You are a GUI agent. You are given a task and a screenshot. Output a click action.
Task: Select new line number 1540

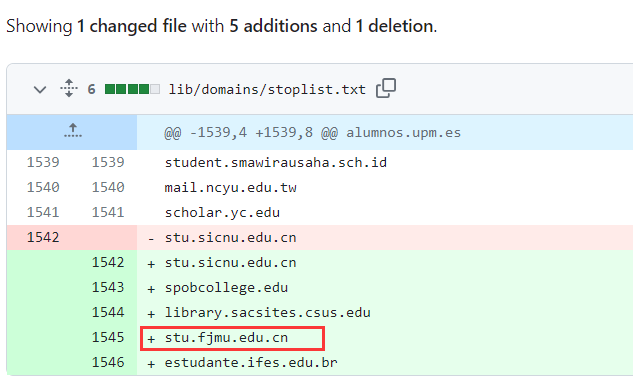pos(108,187)
